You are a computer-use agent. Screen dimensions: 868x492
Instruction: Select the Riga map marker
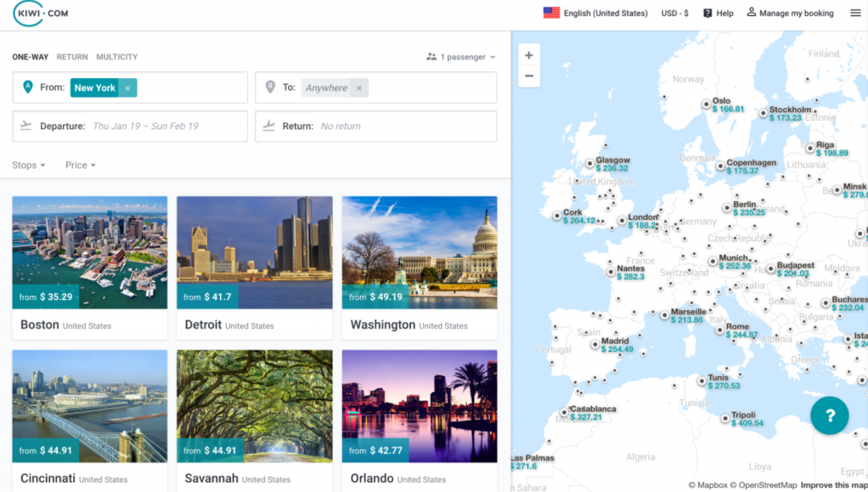pyautogui.click(x=810, y=148)
